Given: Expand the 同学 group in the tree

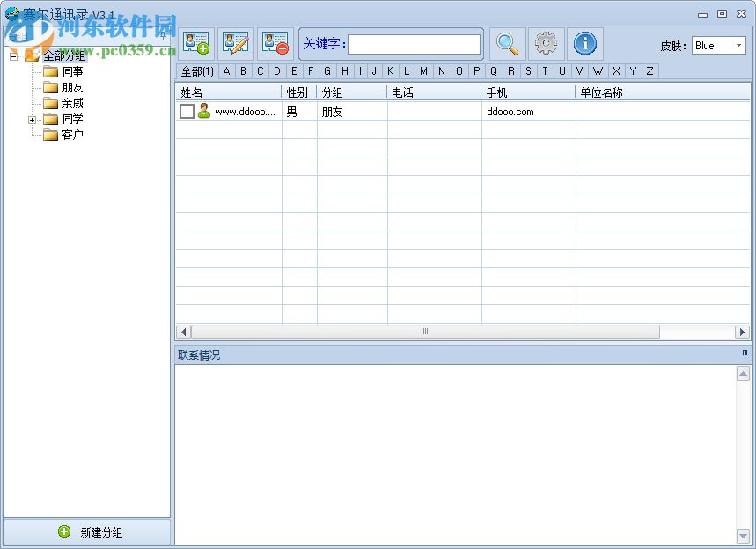Looking at the screenshot, I should point(32,119).
